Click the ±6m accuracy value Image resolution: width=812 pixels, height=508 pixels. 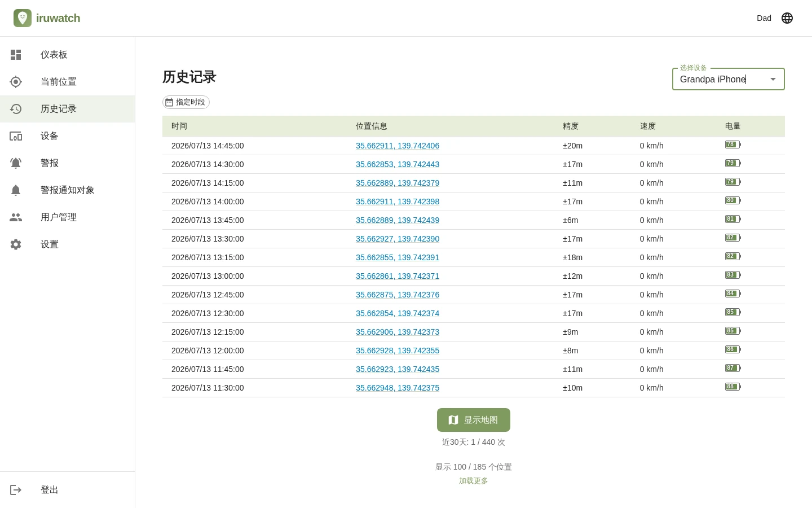570,220
